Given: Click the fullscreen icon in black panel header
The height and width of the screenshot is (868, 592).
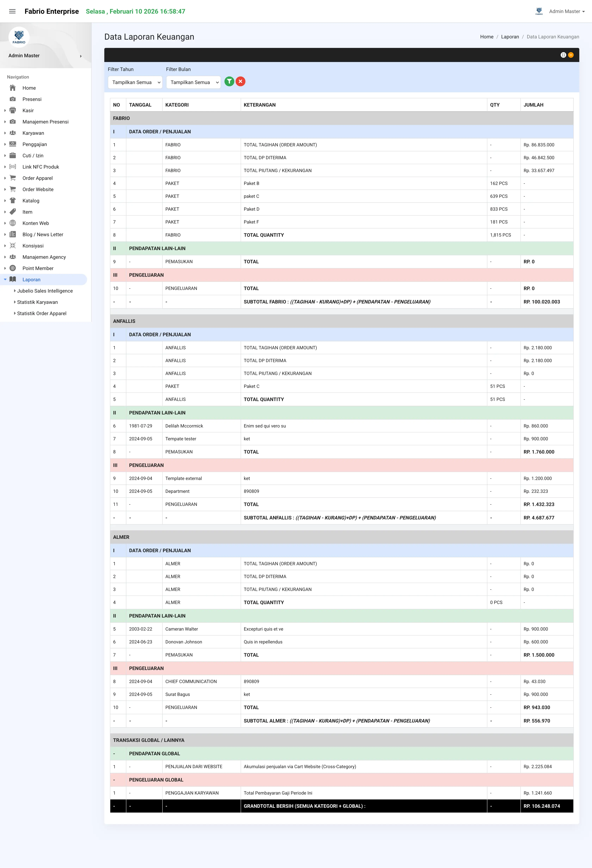Looking at the screenshot, I should tap(563, 55).
